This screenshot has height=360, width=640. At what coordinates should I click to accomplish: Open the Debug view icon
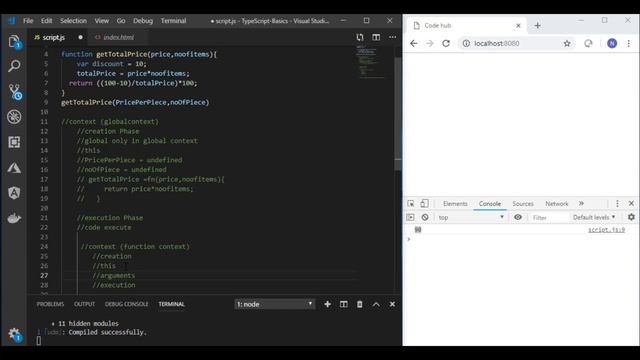14,117
